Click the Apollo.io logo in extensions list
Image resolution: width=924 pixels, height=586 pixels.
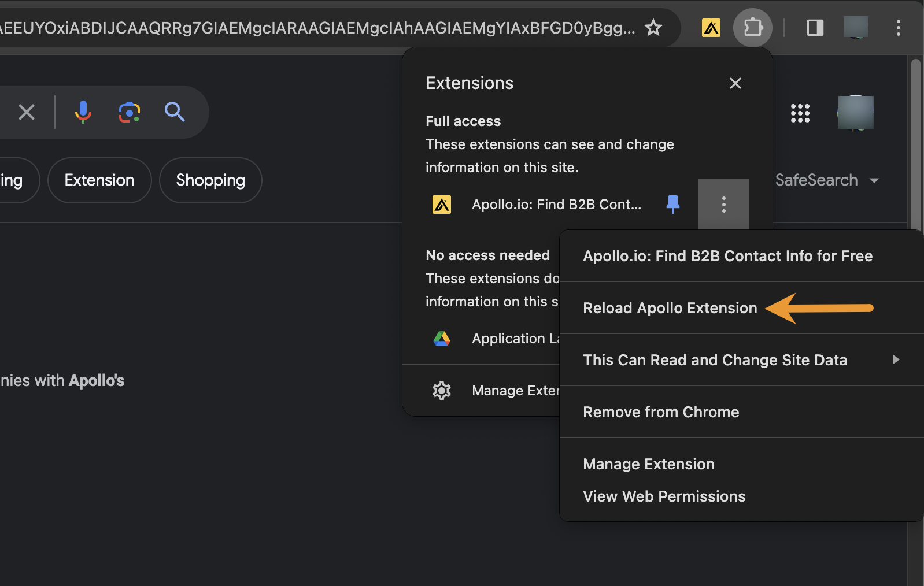(x=442, y=205)
